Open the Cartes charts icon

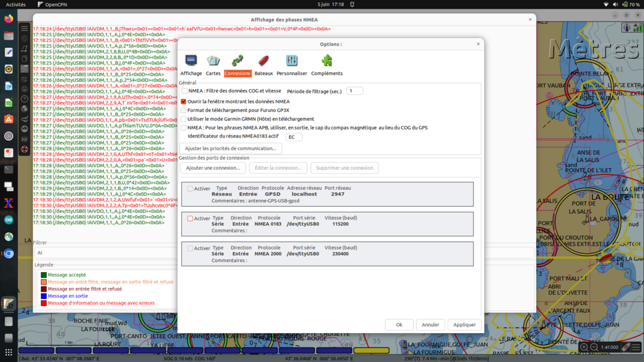point(213,61)
